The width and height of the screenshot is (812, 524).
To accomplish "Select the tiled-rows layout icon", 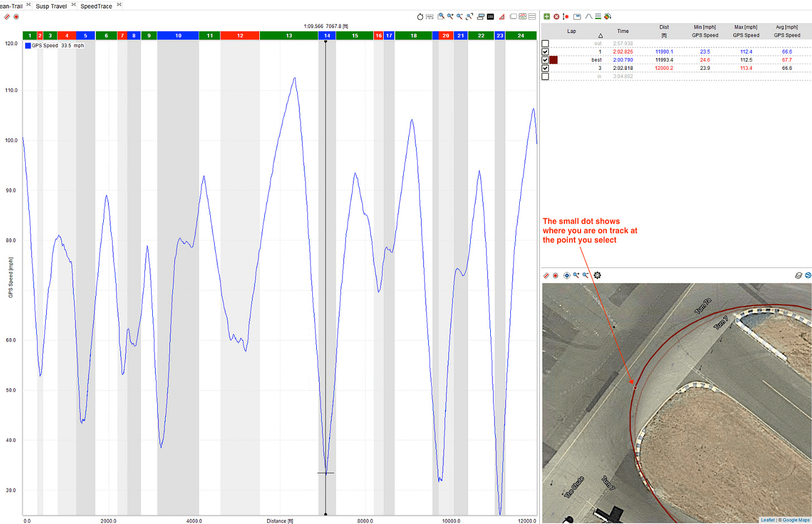I will 532,17.
